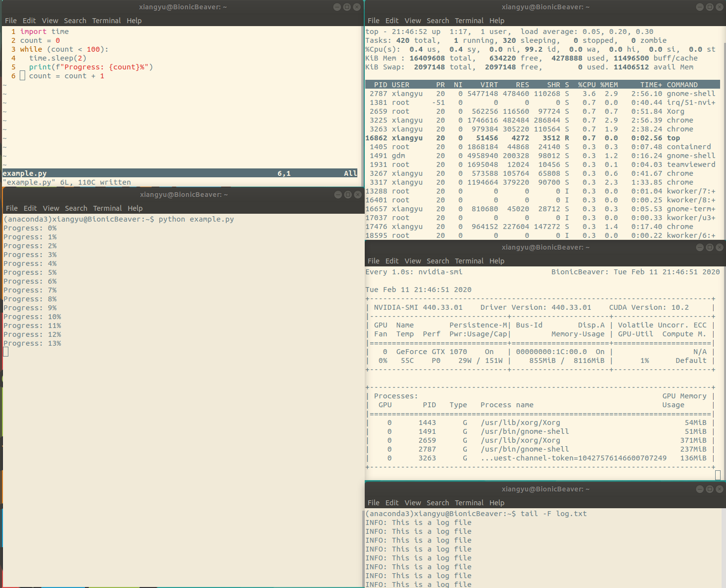Click the chrome process row PID 3225

tap(542, 120)
